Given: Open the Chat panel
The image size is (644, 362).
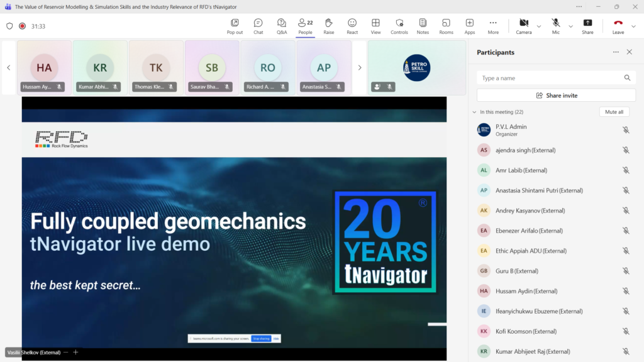Looking at the screenshot, I should (258, 26).
